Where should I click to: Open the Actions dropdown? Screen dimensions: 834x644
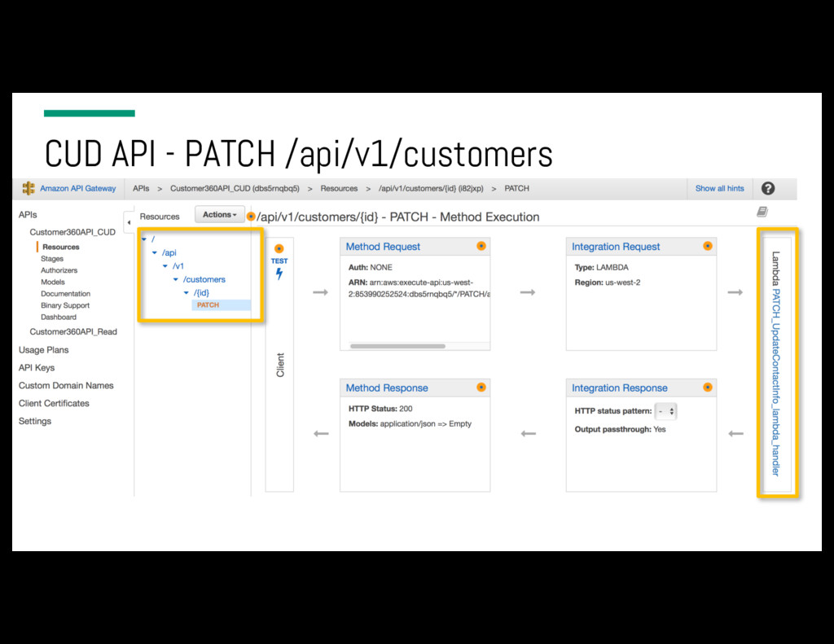point(220,215)
